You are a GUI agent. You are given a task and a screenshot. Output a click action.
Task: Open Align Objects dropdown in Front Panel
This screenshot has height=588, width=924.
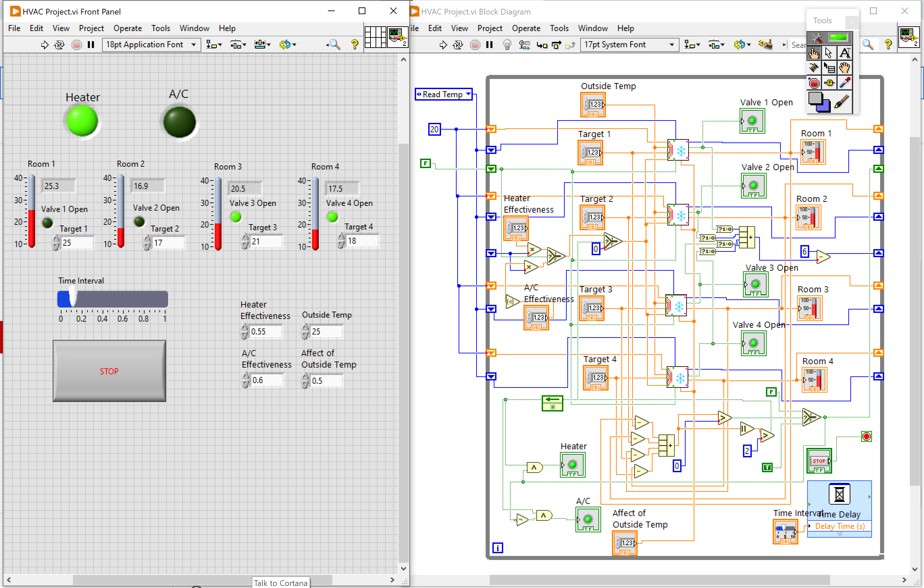[x=214, y=45]
